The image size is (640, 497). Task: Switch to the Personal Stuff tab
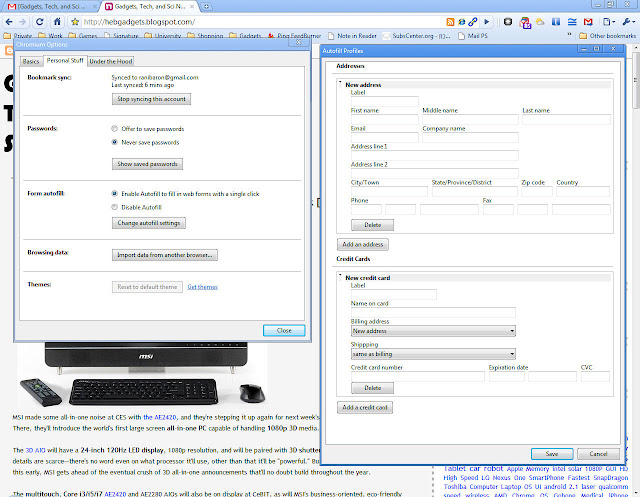click(65, 60)
